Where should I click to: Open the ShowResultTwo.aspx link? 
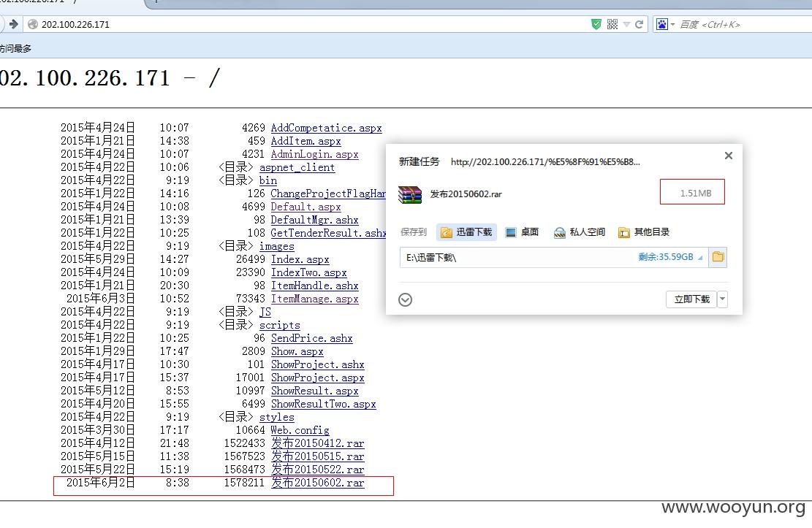click(x=323, y=404)
